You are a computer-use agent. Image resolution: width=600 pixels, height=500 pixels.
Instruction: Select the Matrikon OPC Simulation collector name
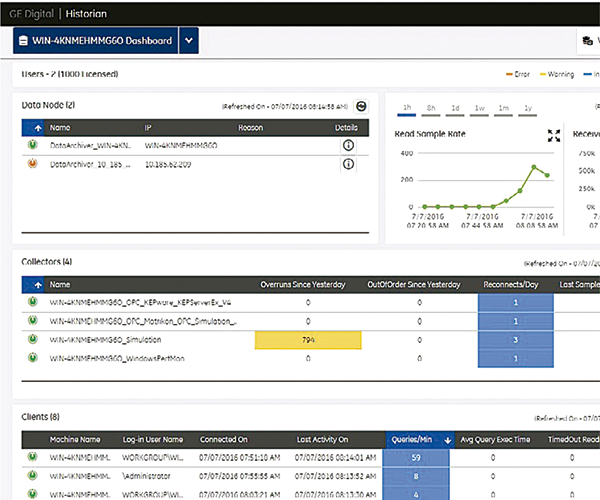point(143,321)
